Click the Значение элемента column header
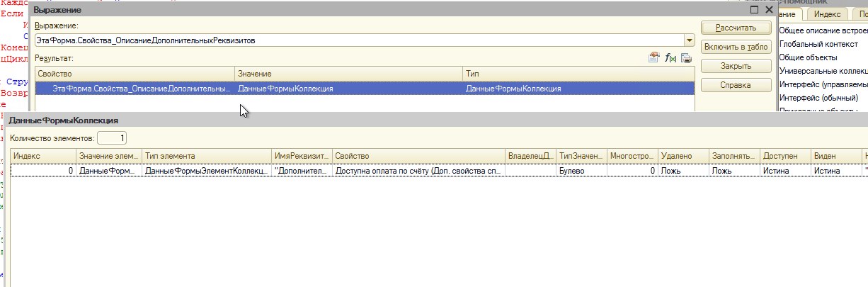Screen dimensions: 868x287 pyautogui.click(x=108, y=155)
